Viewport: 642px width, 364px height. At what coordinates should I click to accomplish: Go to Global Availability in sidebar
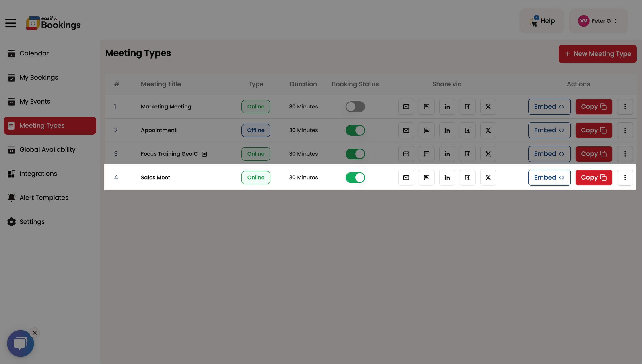(x=47, y=149)
